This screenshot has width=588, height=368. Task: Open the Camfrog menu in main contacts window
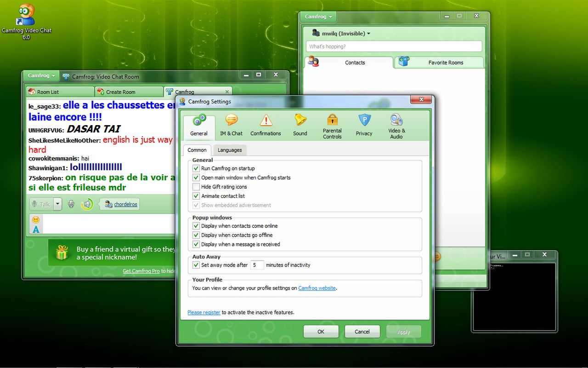(318, 17)
